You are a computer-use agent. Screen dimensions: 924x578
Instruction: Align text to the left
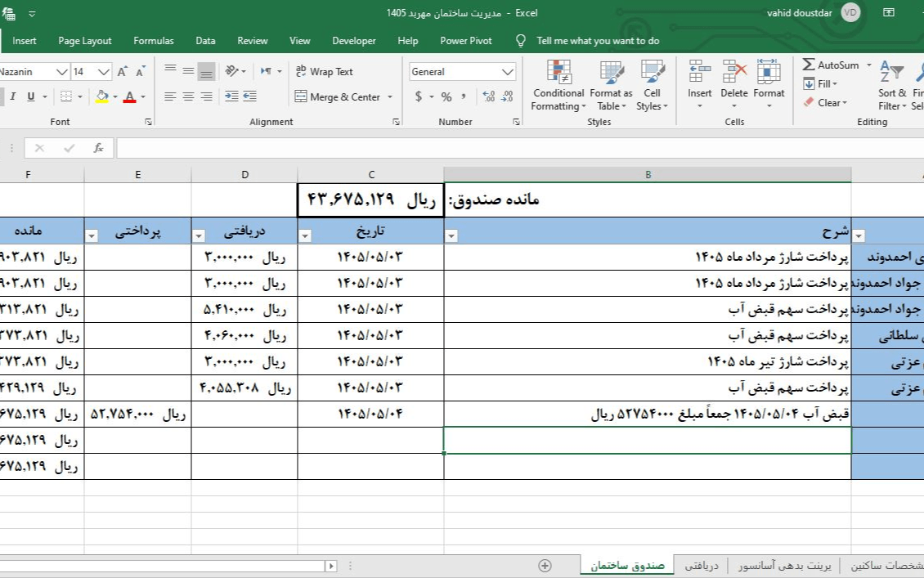pos(170,96)
